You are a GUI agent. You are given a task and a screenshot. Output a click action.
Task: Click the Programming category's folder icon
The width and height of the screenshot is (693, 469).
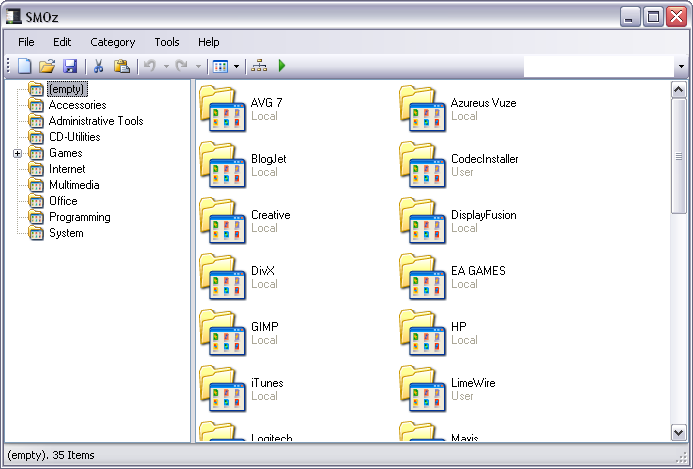(36, 217)
